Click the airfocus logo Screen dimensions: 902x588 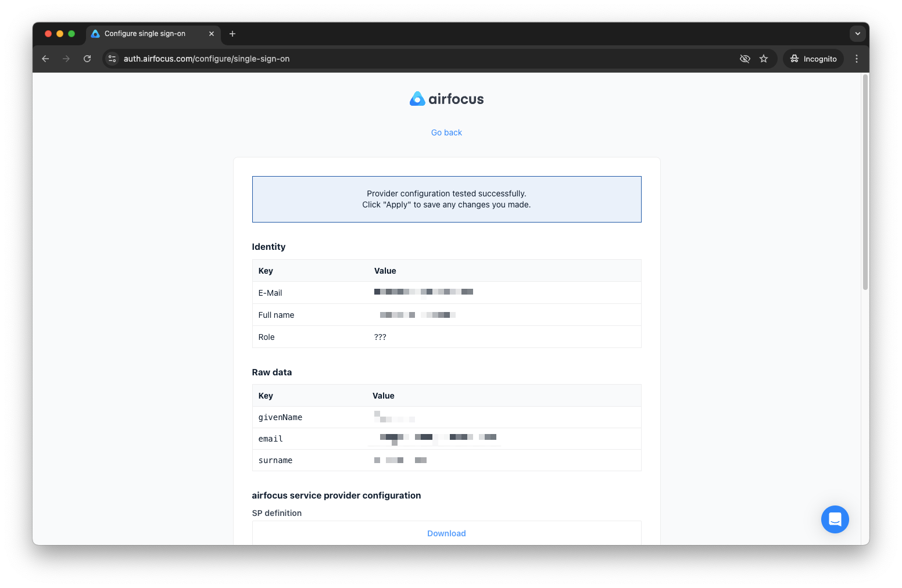(x=446, y=98)
